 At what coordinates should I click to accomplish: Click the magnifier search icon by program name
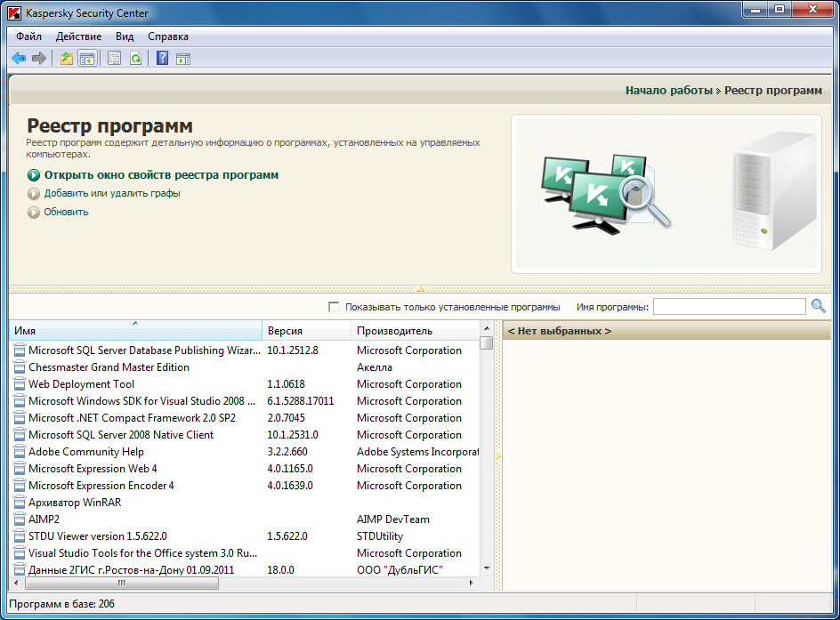(x=818, y=307)
